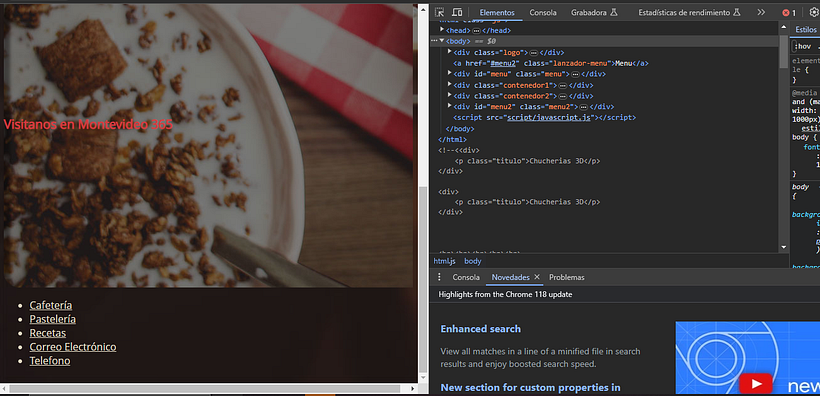The height and width of the screenshot is (396, 820).
Task: Click Elements panel scrollbar up arrow
Action: (x=783, y=26)
